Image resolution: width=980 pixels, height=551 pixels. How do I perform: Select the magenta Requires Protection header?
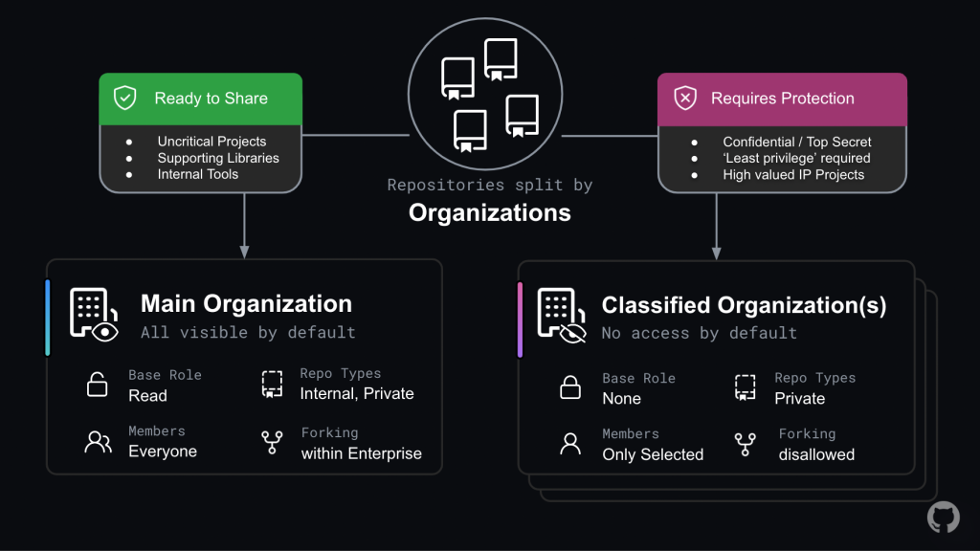pyautogui.click(x=782, y=98)
